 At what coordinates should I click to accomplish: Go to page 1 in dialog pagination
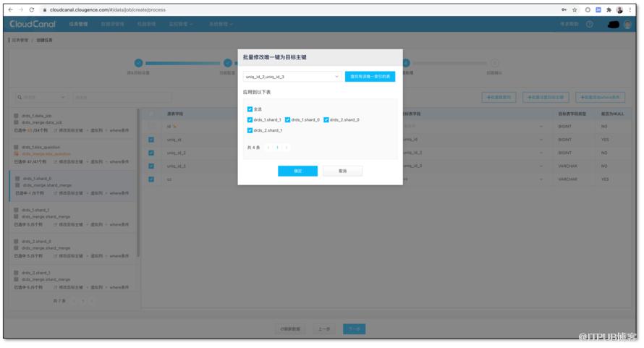(x=277, y=148)
